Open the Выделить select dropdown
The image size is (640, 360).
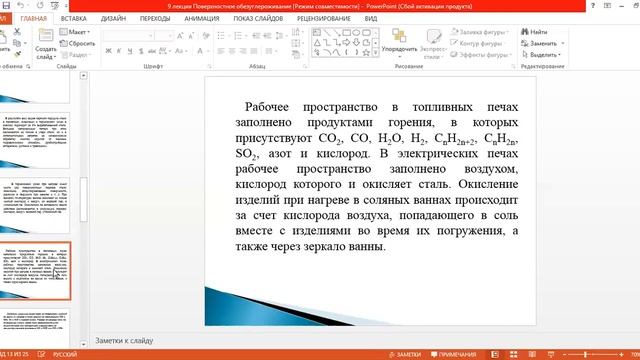(541, 54)
